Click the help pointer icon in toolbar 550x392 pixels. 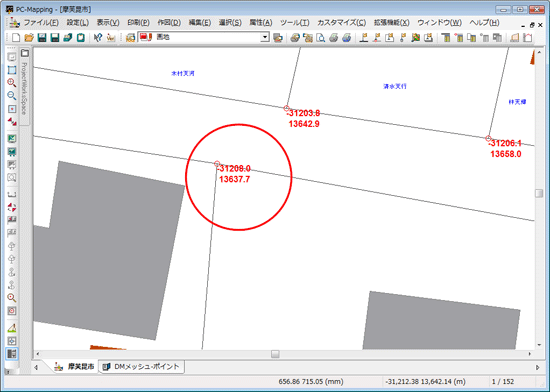(x=98, y=37)
